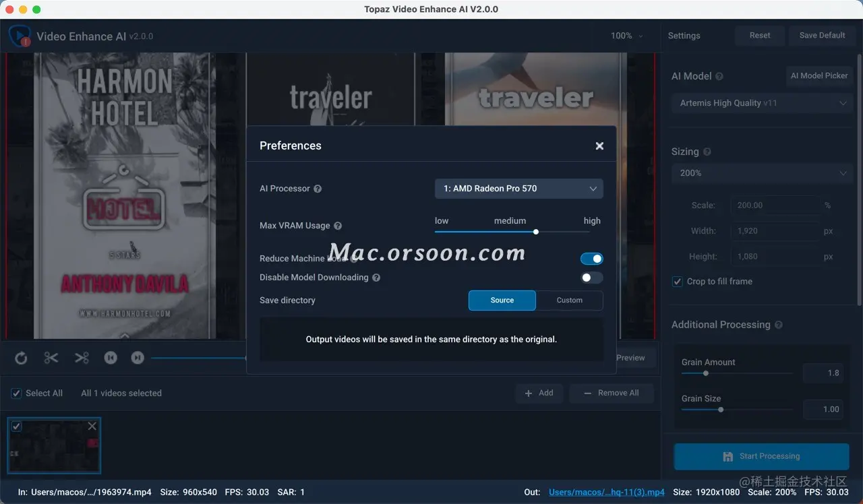Click the green macOS fullscreen window button
The height and width of the screenshot is (504, 863).
[x=36, y=9]
